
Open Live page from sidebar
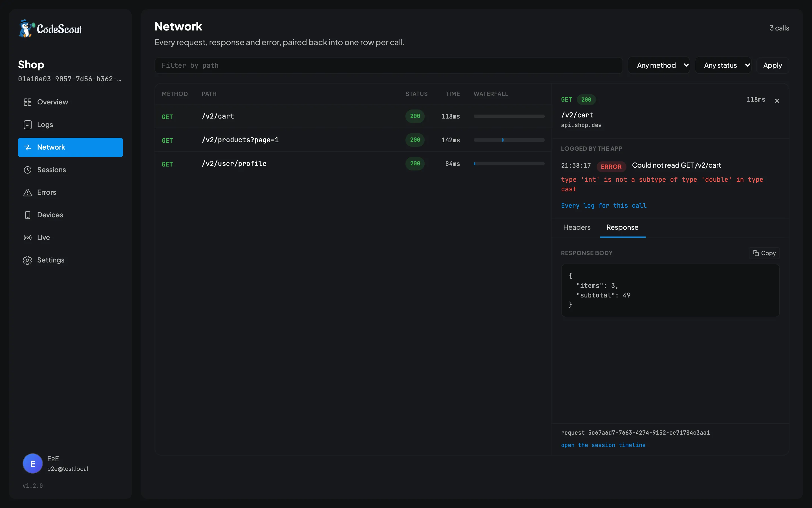pyautogui.click(x=70, y=238)
